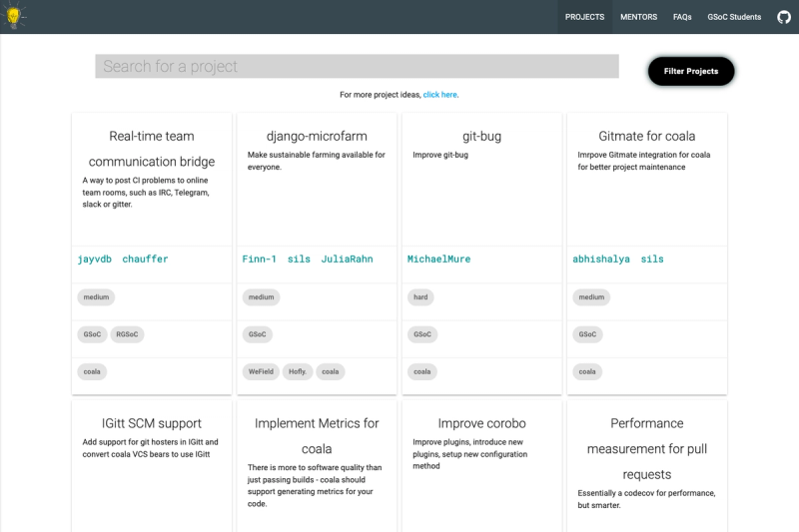The width and height of the screenshot is (799, 532).
Task: Open the GitHub icon in navbar
Action: tap(784, 17)
